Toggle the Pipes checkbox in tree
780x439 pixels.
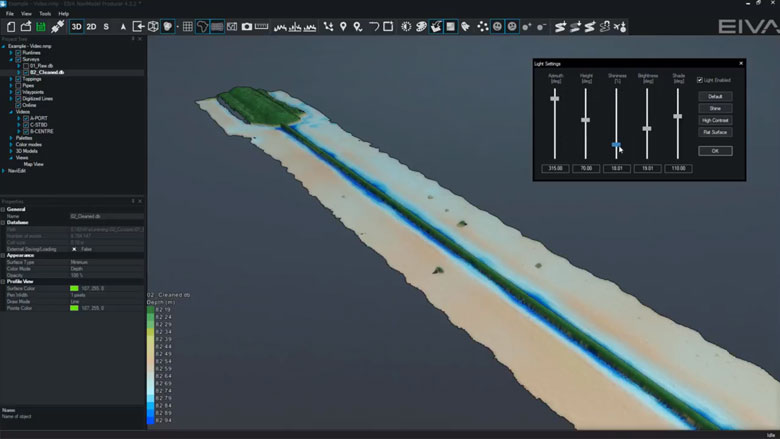[17, 85]
